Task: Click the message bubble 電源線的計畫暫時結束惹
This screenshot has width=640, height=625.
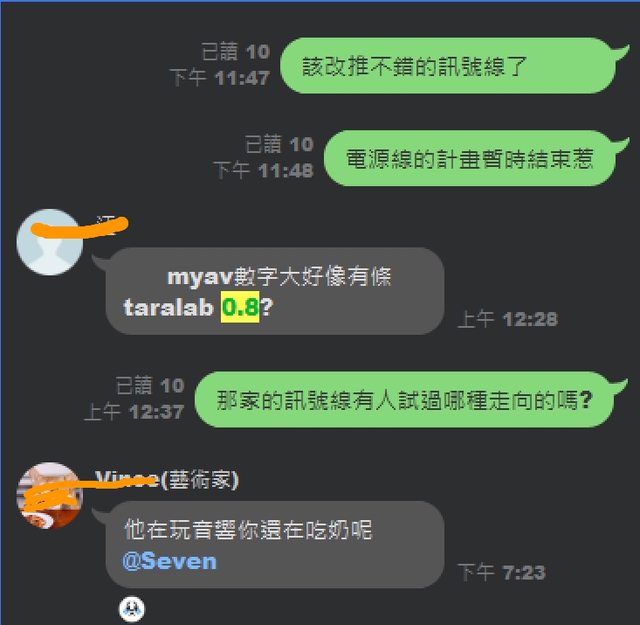Action: coord(471,158)
